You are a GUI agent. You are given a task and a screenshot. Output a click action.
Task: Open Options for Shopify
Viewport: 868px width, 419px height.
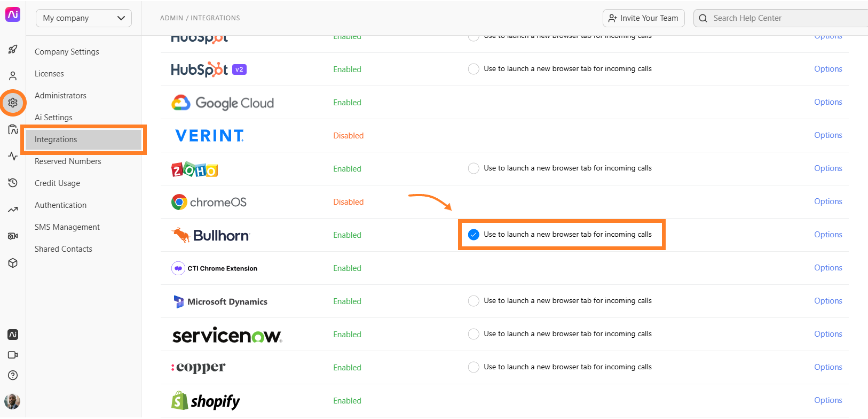[828, 400]
